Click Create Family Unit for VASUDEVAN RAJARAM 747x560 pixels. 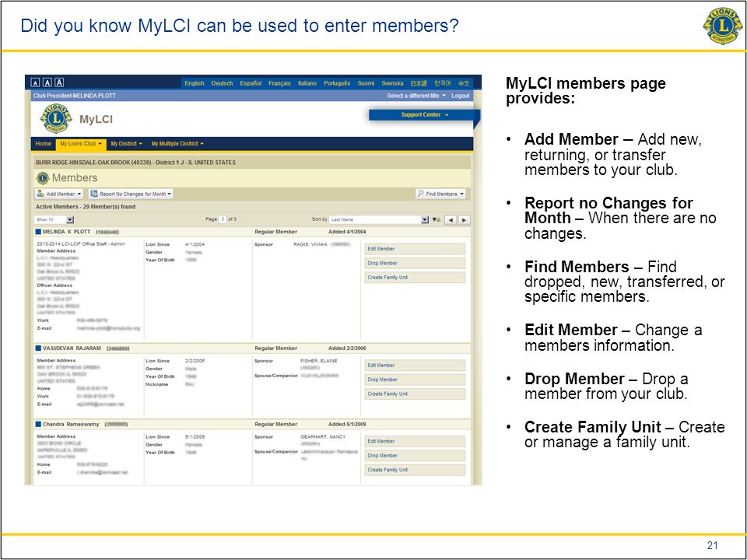click(x=415, y=394)
